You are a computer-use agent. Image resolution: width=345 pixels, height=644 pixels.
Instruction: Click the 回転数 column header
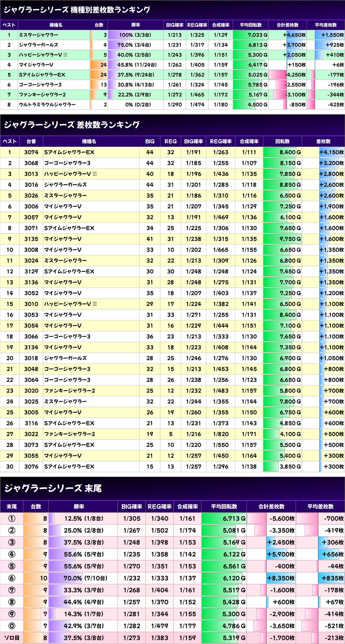[282, 141]
